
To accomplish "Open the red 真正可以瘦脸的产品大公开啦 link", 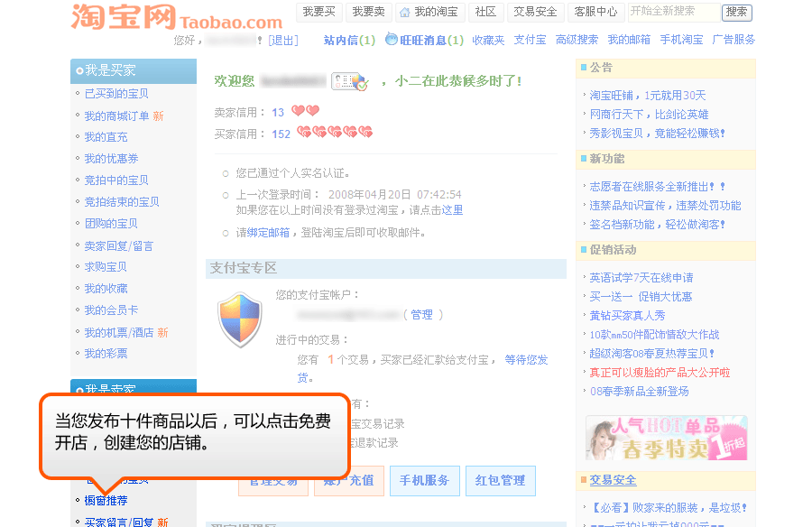I will (x=660, y=373).
